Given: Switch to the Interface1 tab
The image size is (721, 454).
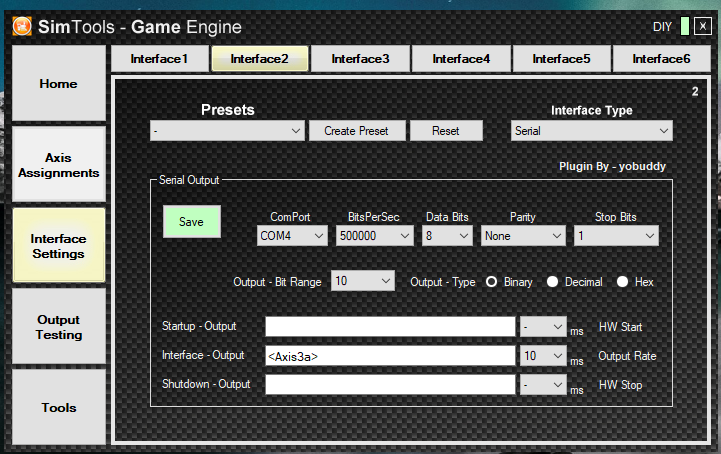Looking at the screenshot, I should click(159, 59).
